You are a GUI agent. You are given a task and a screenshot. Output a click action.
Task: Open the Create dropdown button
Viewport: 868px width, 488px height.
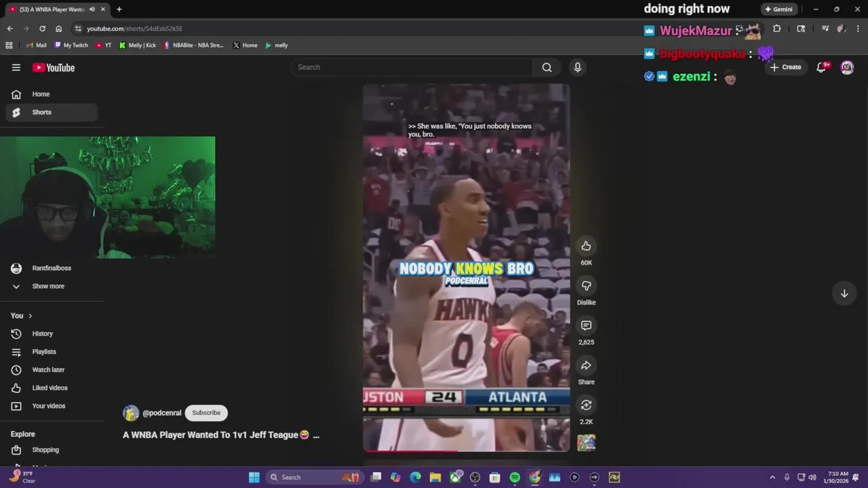785,67
